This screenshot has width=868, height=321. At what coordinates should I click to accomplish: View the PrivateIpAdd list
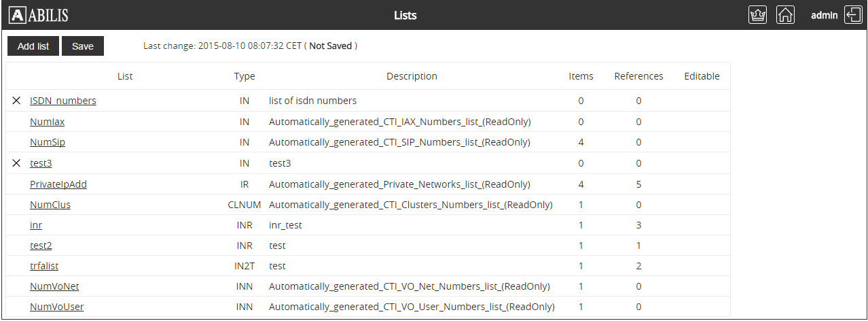(x=58, y=184)
